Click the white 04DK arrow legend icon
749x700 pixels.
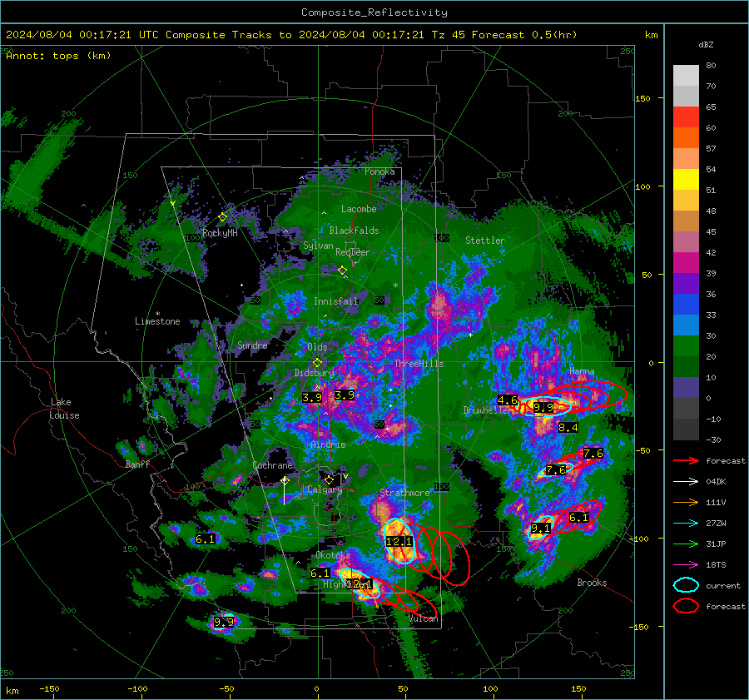tap(686, 482)
